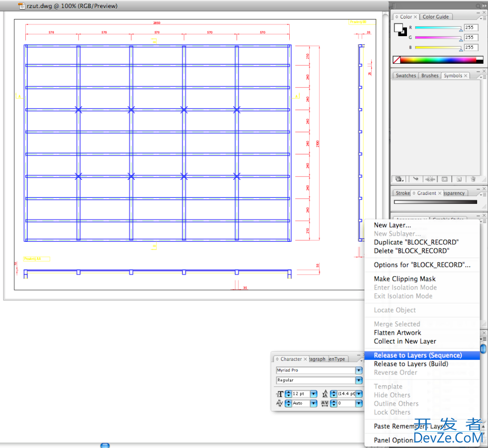488x448 pixels.
Task: Step the leading stepper arrows
Action: tap(334, 394)
